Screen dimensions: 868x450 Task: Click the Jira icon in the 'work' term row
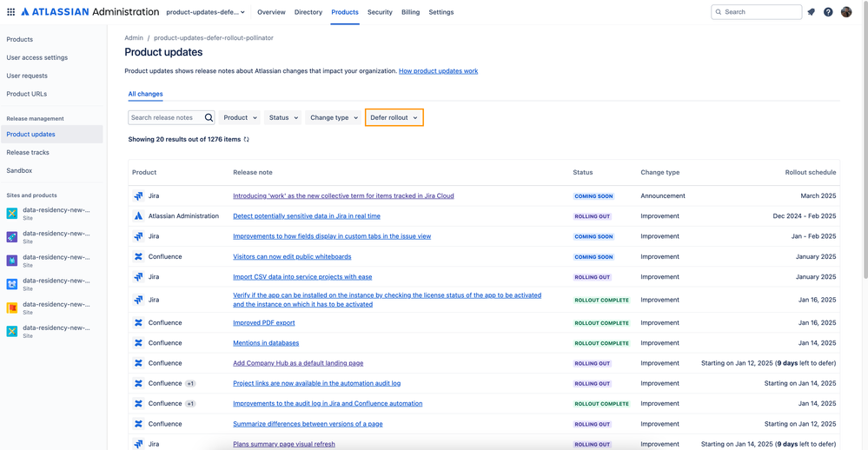pyautogui.click(x=138, y=196)
